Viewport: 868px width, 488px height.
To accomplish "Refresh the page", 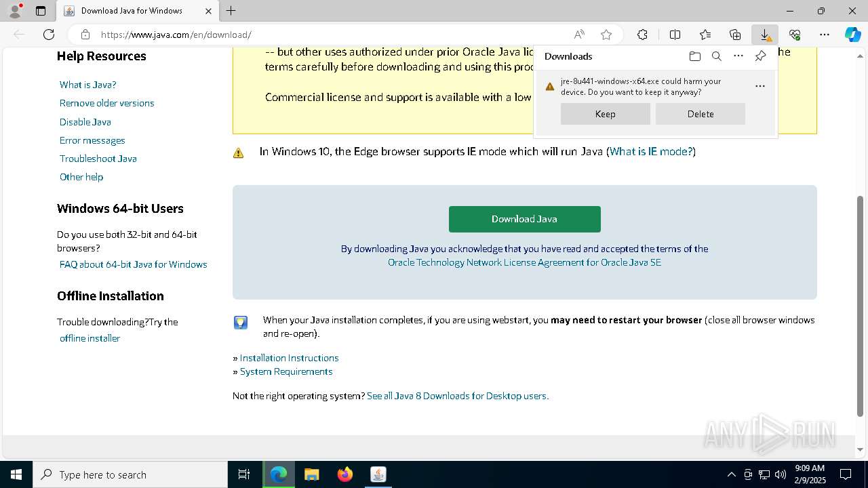I will [x=49, y=35].
